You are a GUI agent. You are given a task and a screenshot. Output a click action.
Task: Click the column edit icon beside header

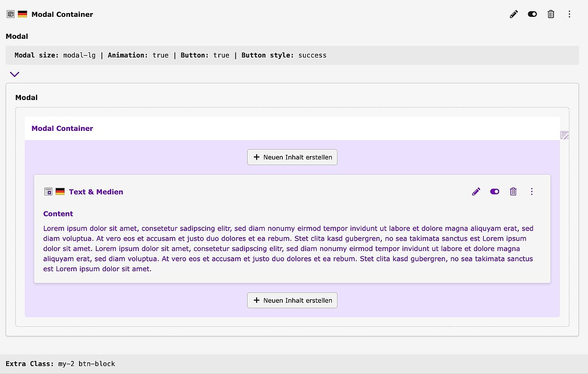[565, 136]
